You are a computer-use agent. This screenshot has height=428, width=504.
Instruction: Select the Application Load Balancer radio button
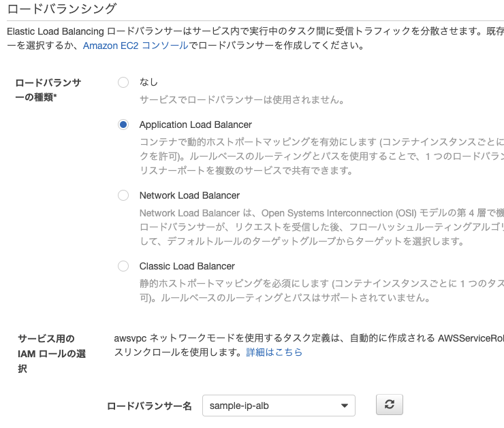pyautogui.click(x=123, y=125)
